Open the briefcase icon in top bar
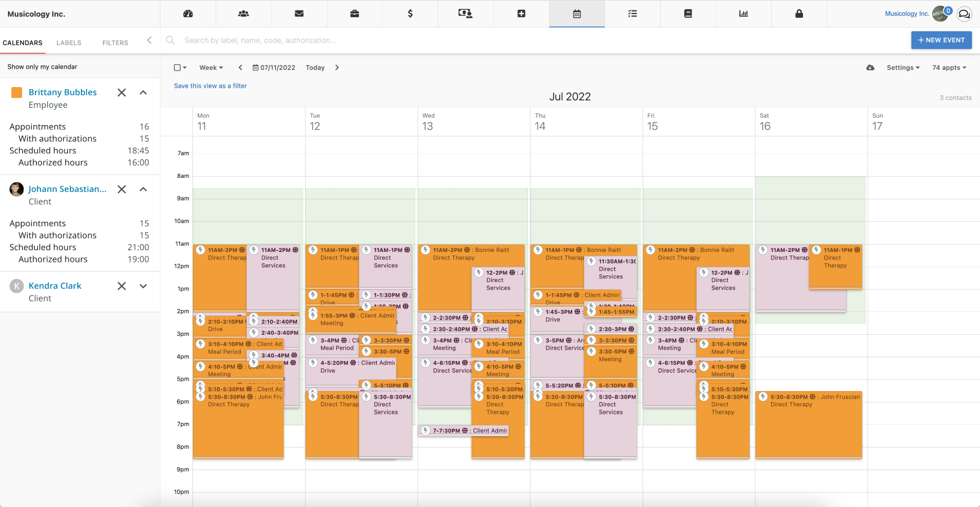This screenshot has width=980, height=507. tap(355, 13)
